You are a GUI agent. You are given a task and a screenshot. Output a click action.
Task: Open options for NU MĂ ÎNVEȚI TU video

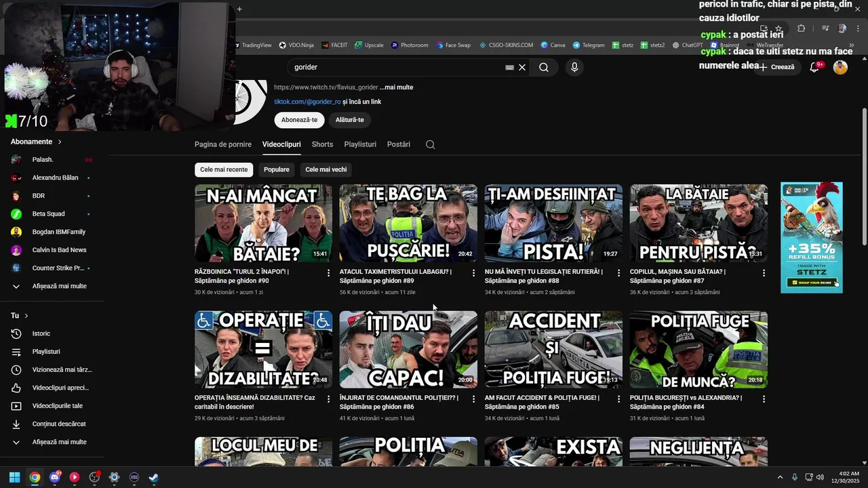pos(618,272)
